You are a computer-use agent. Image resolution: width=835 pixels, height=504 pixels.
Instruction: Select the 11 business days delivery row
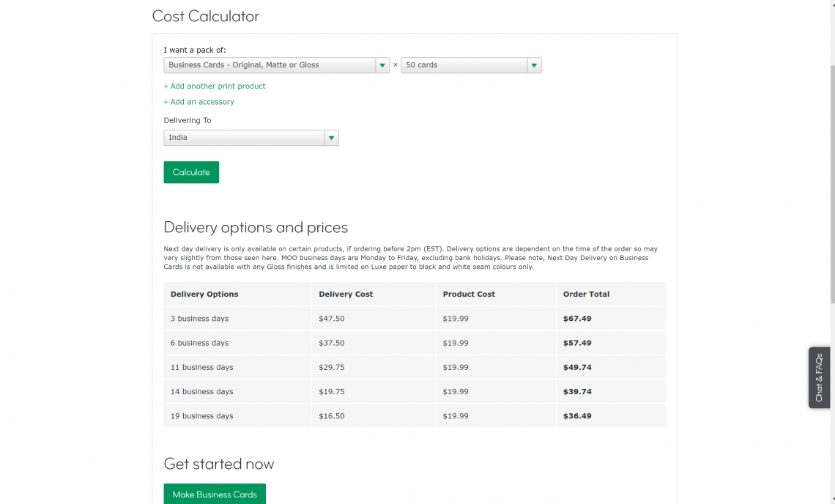point(415,367)
